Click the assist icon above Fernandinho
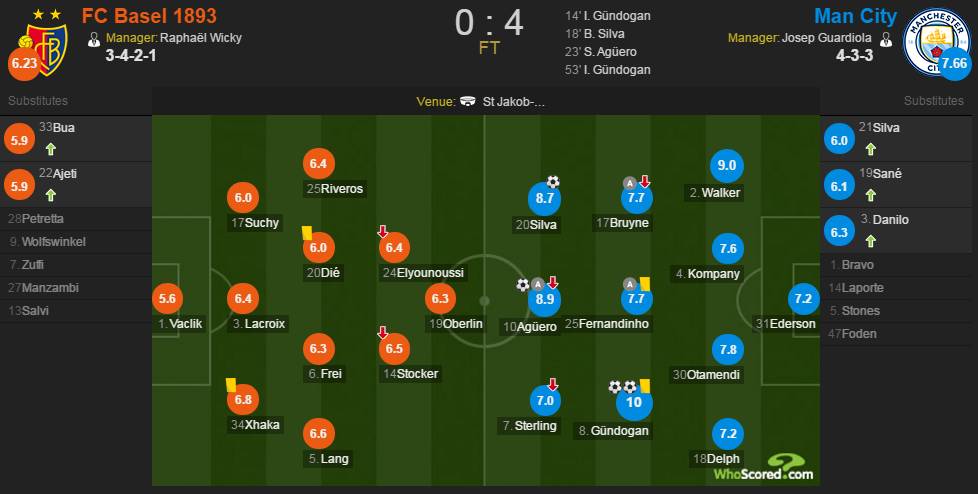Screen dimensions: 978x494 (x=630, y=284)
